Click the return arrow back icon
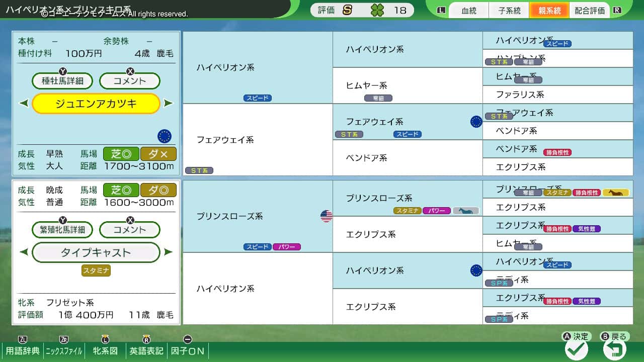 (615, 349)
